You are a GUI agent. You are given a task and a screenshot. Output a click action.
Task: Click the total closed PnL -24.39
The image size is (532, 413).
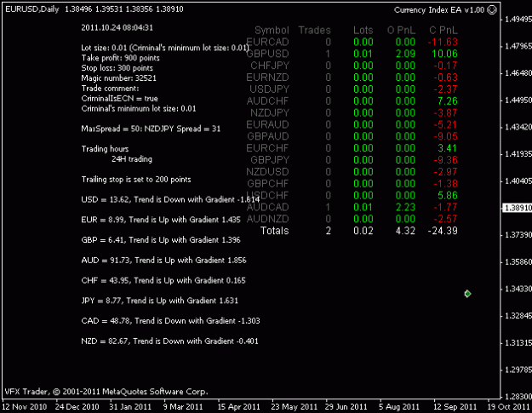coord(443,231)
